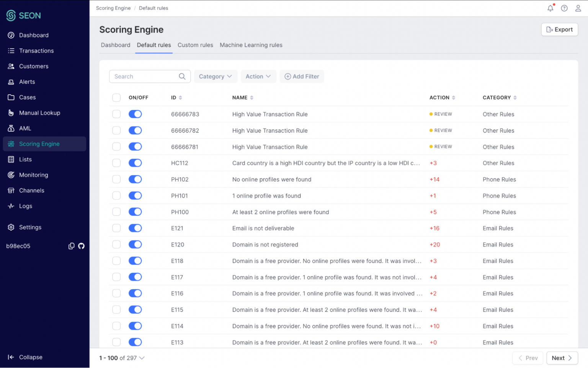Select the Transactions sidebar icon
This screenshot has width=588, height=368.
pyautogui.click(x=11, y=51)
